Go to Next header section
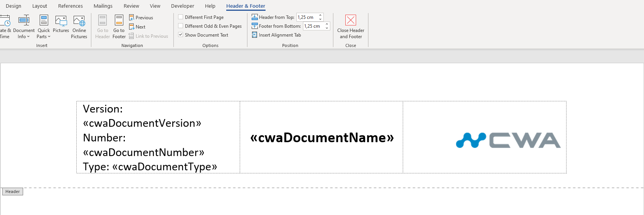This screenshot has width=644, height=215. (137, 27)
